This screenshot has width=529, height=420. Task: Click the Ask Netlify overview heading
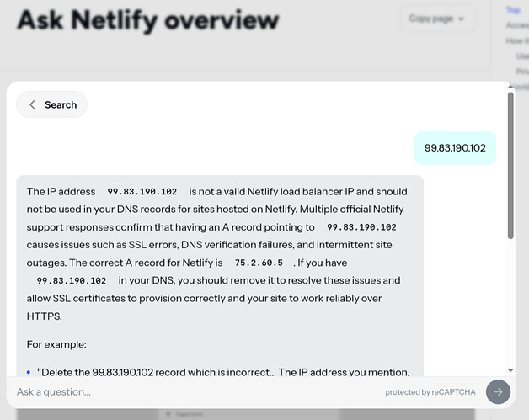(x=147, y=19)
